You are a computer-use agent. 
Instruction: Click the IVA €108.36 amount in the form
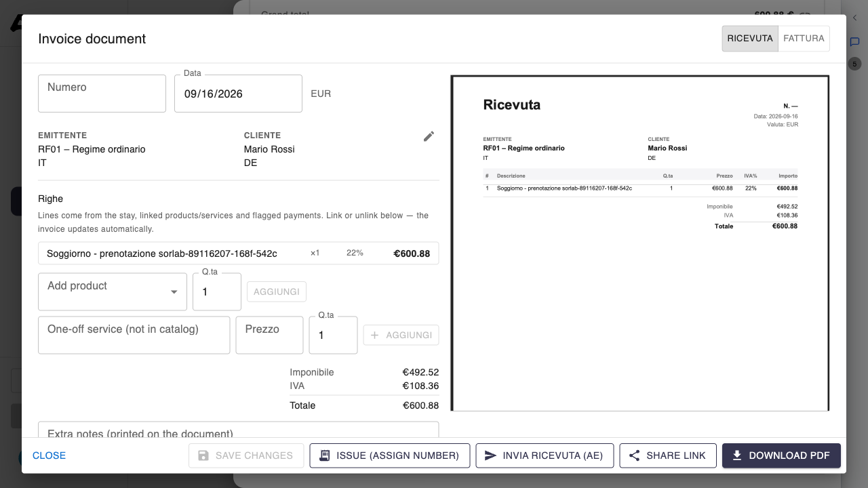click(420, 386)
